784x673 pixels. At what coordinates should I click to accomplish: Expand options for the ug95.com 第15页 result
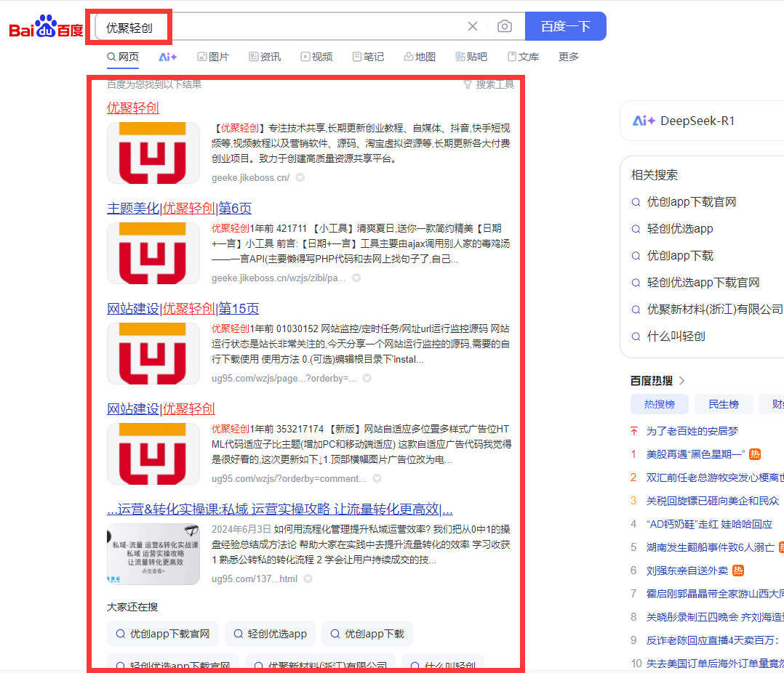click(x=367, y=377)
